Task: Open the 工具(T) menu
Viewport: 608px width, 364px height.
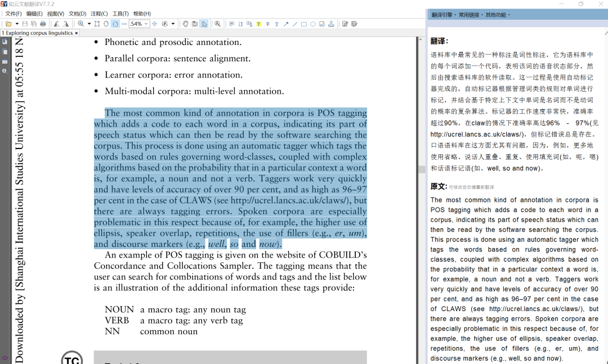Action: [x=120, y=14]
